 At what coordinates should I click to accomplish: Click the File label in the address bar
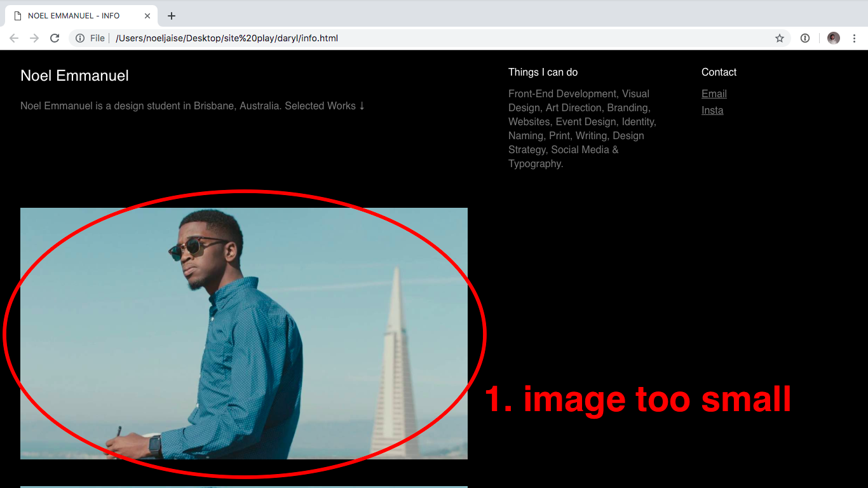(97, 37)
